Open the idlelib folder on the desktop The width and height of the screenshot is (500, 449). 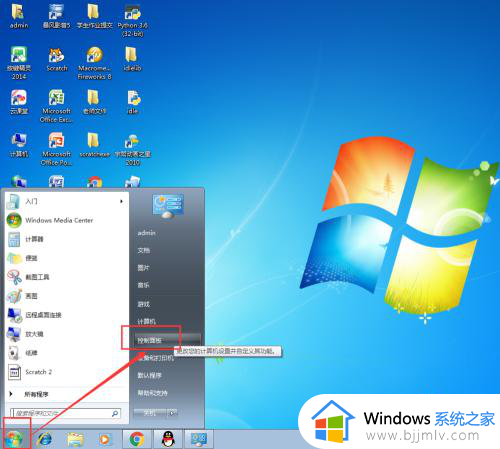(x=132, y=59)
